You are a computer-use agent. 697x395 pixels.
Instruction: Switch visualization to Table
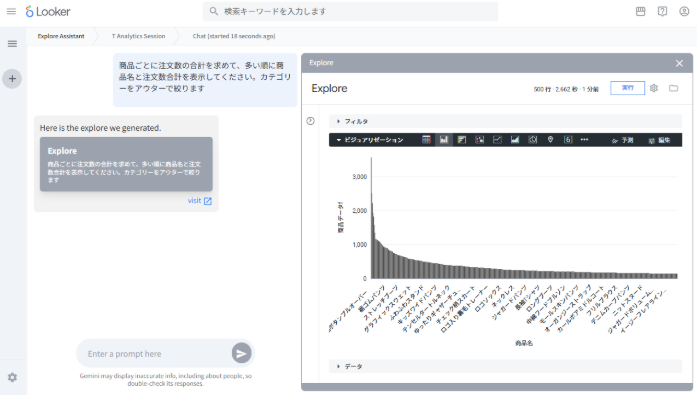426,140
